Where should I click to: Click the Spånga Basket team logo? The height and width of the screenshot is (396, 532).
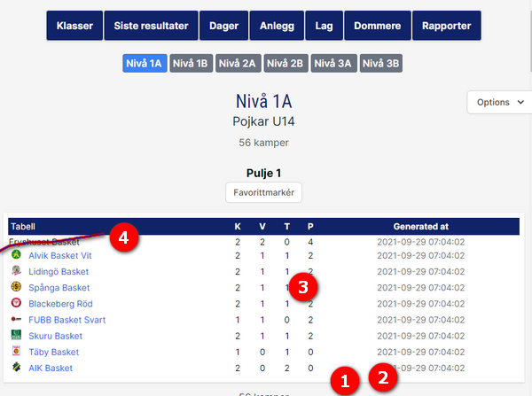16,286
